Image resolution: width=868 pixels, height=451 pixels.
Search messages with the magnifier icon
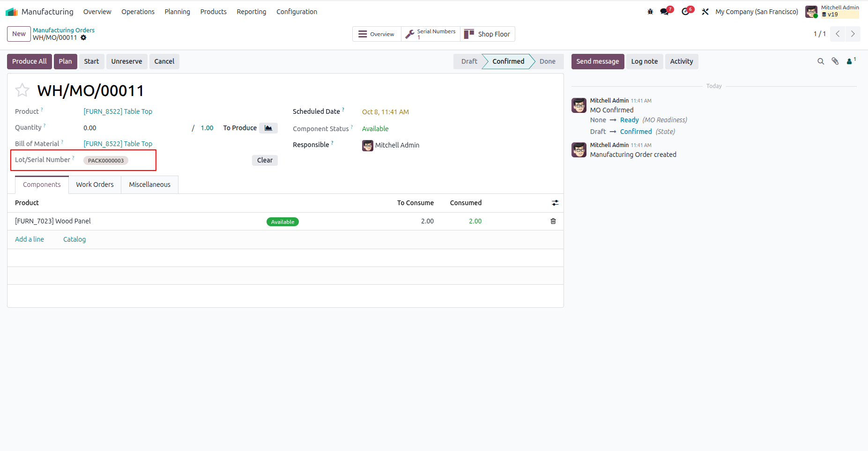click(x=821, y=61)
